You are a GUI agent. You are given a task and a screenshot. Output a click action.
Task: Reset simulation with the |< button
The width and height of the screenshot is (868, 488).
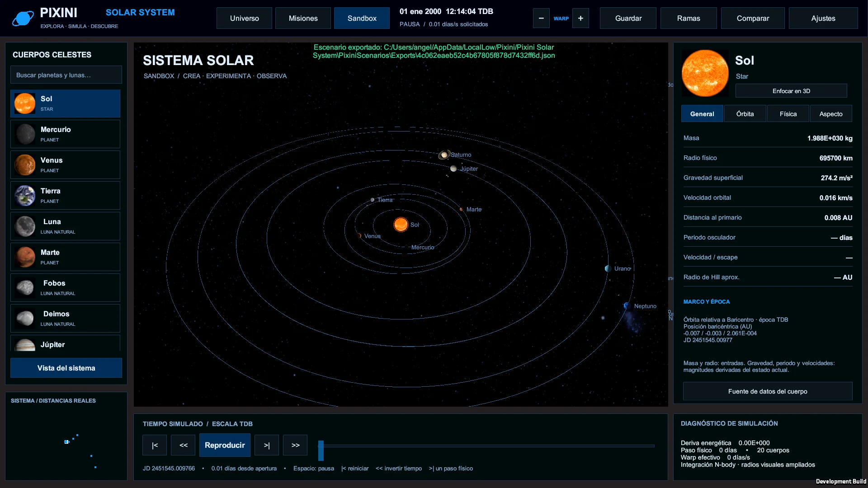[x=155, y=445]
